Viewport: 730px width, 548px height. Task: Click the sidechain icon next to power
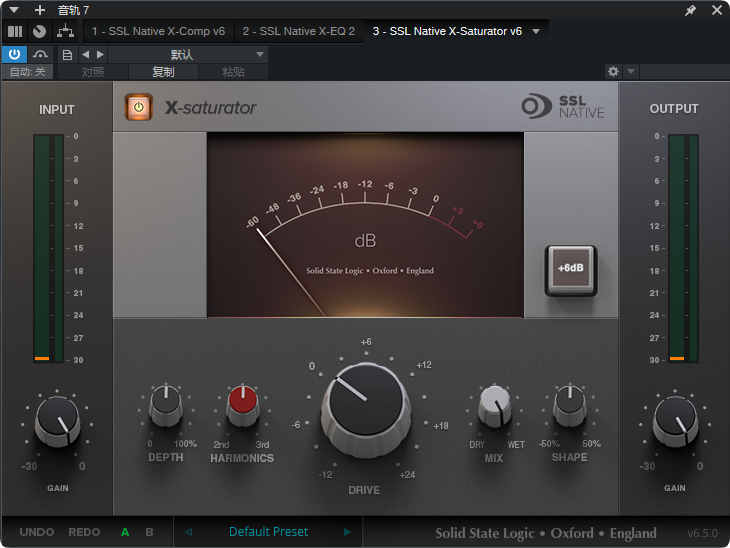pos(40,54)
